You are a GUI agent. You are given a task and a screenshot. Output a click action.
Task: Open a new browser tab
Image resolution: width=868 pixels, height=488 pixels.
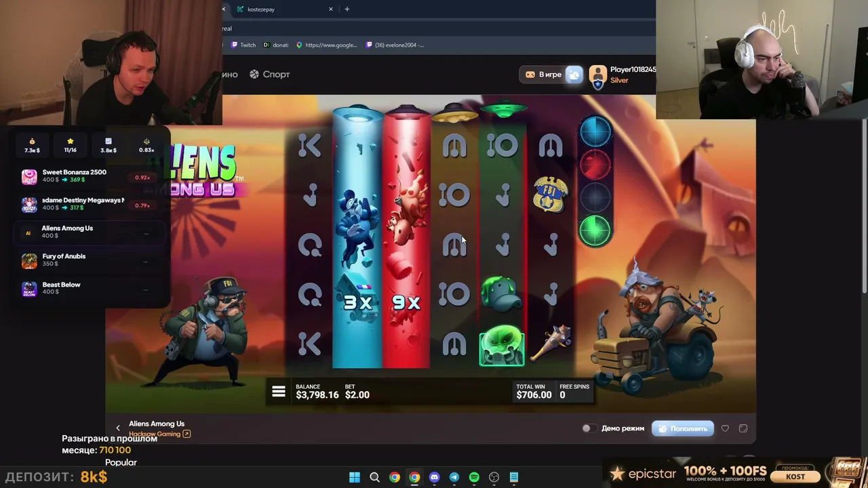pos(347,9)
